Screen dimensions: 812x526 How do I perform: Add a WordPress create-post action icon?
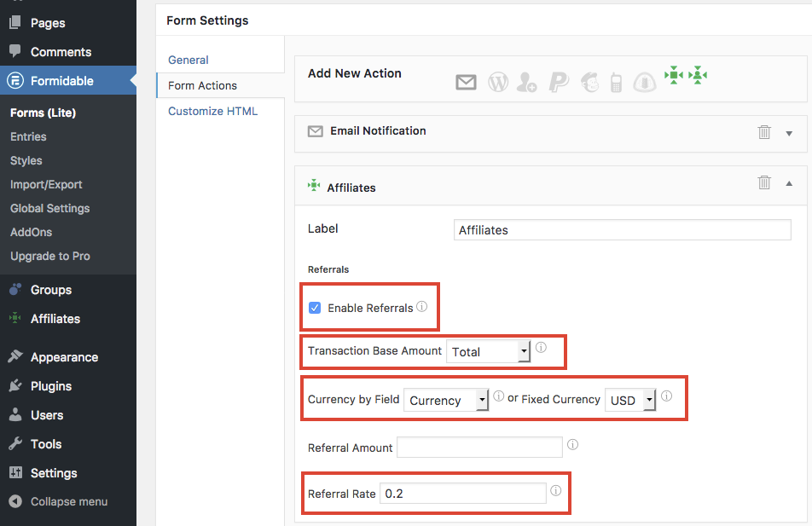click(498, 82)
